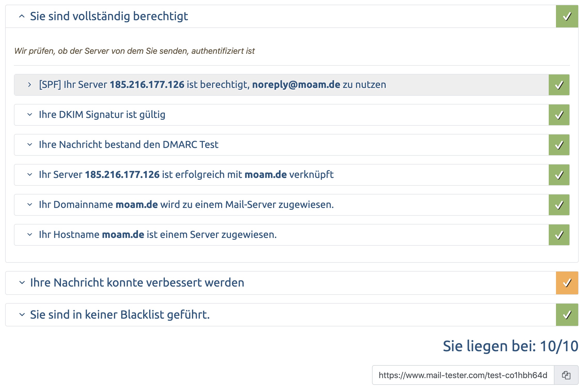Click green checkmark on DMARC Test row
Image resolution: width=588 pixels, height=390 pixels.
click(559, 145)
